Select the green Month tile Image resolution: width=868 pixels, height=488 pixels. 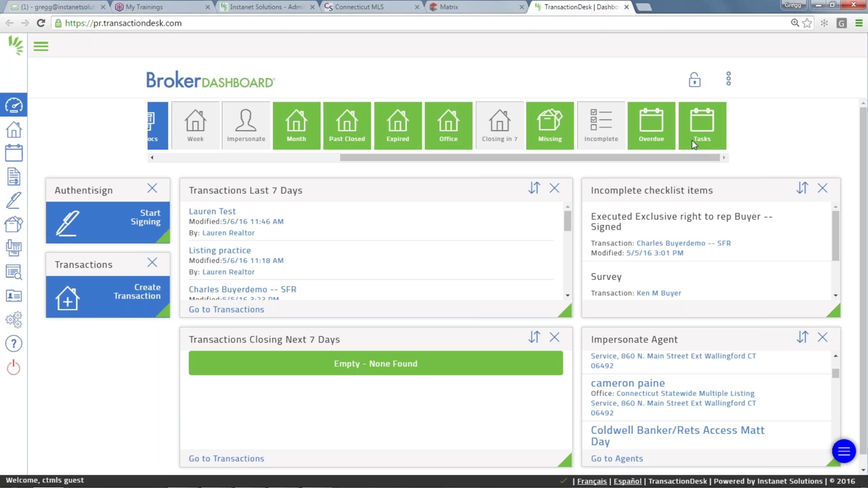[297, 125]
